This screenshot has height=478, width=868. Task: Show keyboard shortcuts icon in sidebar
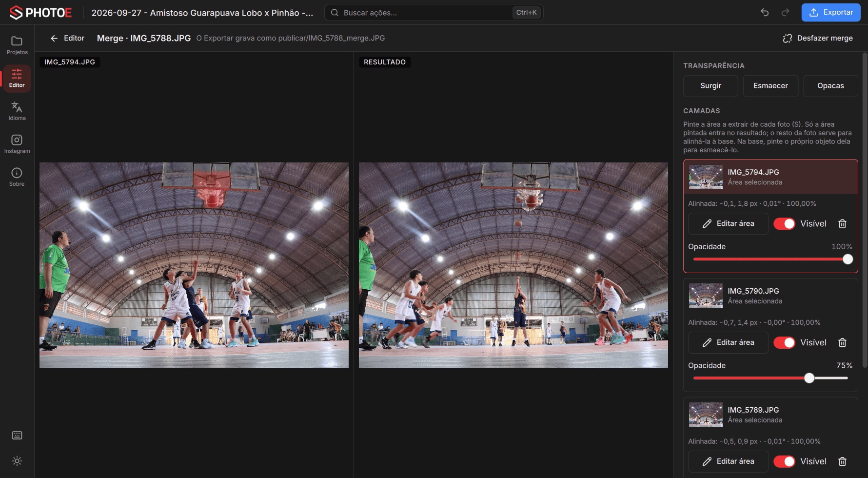point(17,436)
